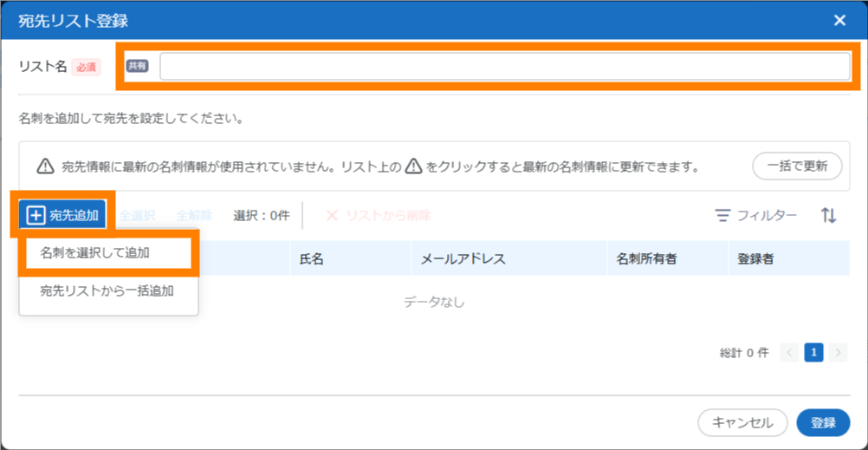The width and height of the screenshot is (868, 450).
Task: Click the 共有 badge icon
Action: (137, 66)
